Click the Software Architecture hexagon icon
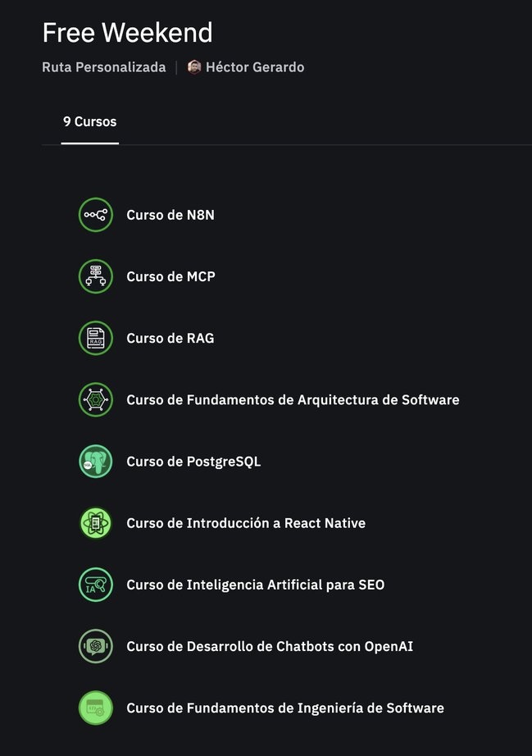 96,400
